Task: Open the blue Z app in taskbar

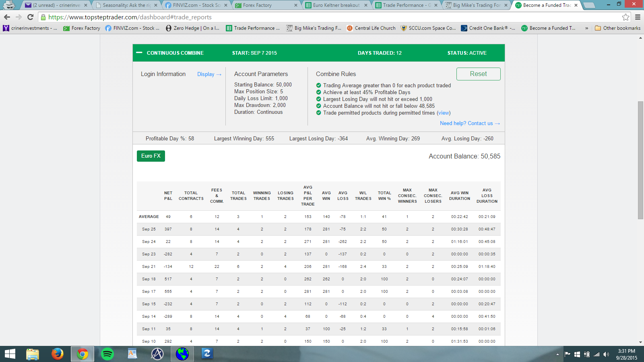Action: point(207,354)
